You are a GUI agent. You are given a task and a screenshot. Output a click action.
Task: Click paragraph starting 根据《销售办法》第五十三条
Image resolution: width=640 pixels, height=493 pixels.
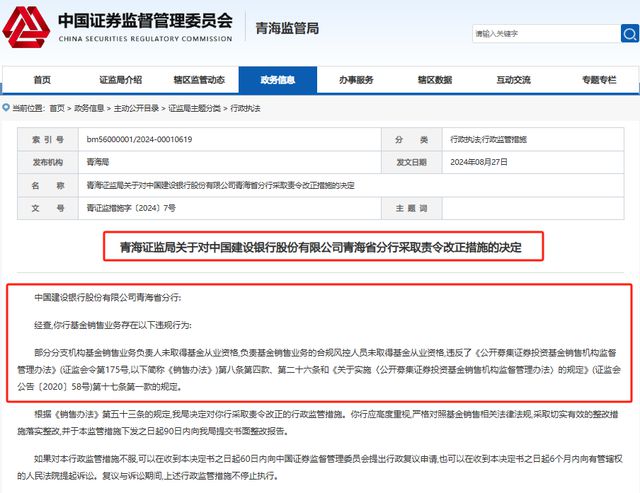click(x=318, y=422)
